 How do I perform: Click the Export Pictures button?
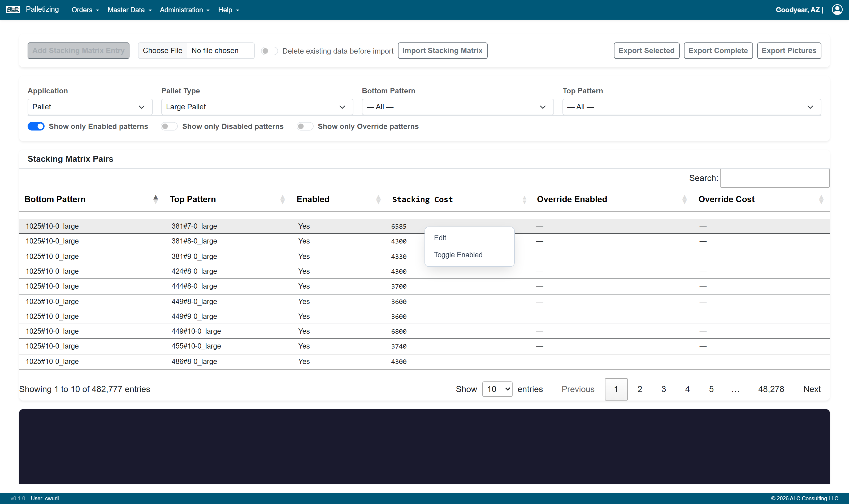point(789,51)
